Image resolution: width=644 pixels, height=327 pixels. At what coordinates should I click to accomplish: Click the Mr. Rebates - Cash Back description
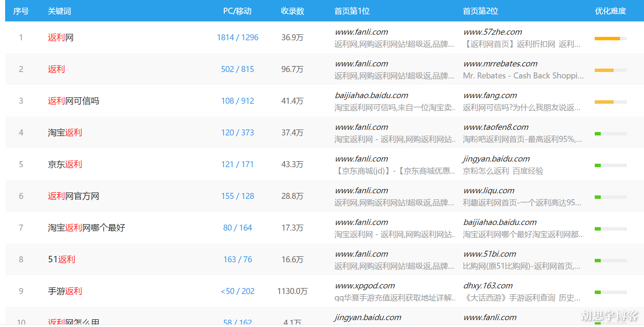click(523, 76)
